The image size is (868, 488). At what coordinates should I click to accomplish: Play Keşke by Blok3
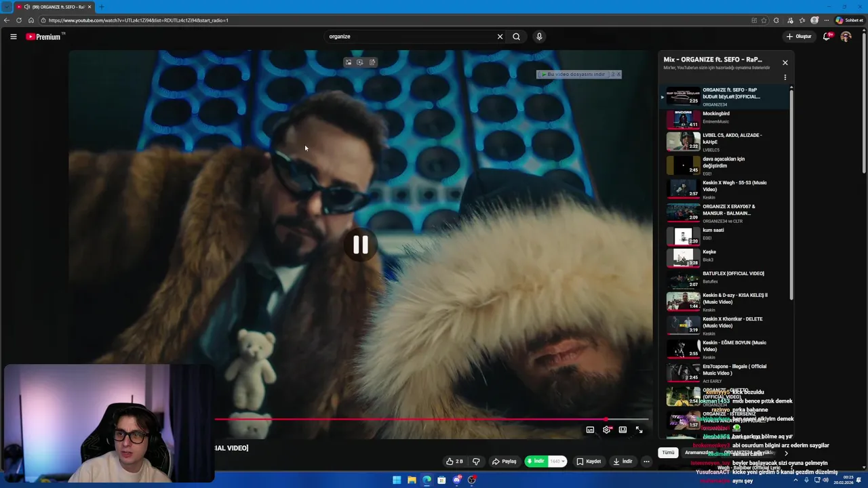pos(726,257)
